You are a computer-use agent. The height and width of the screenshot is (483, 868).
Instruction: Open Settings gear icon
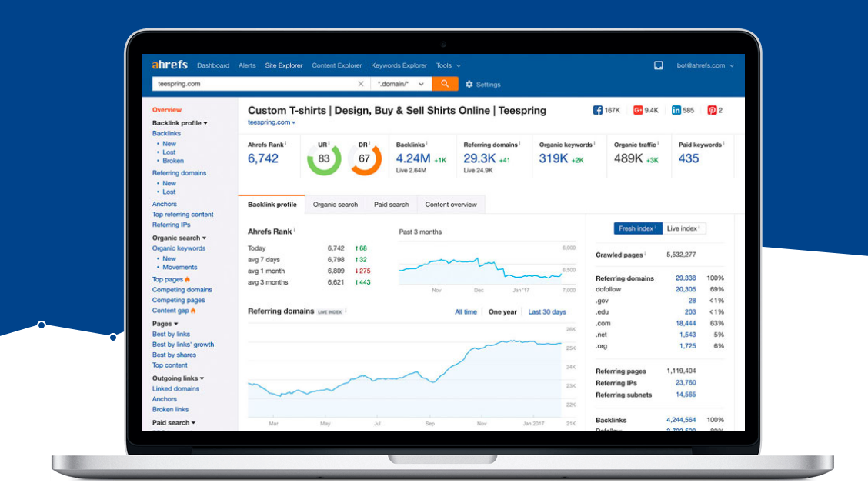point(469,84)
